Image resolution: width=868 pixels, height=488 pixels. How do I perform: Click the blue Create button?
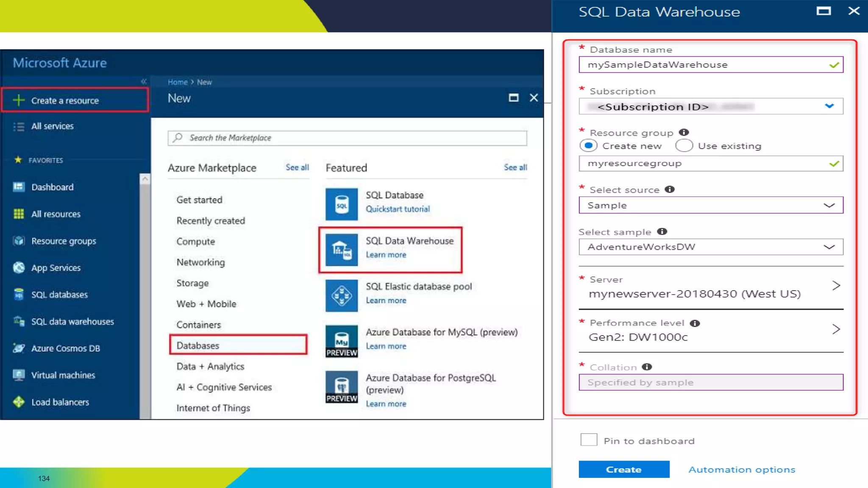[x=624, y=469]
